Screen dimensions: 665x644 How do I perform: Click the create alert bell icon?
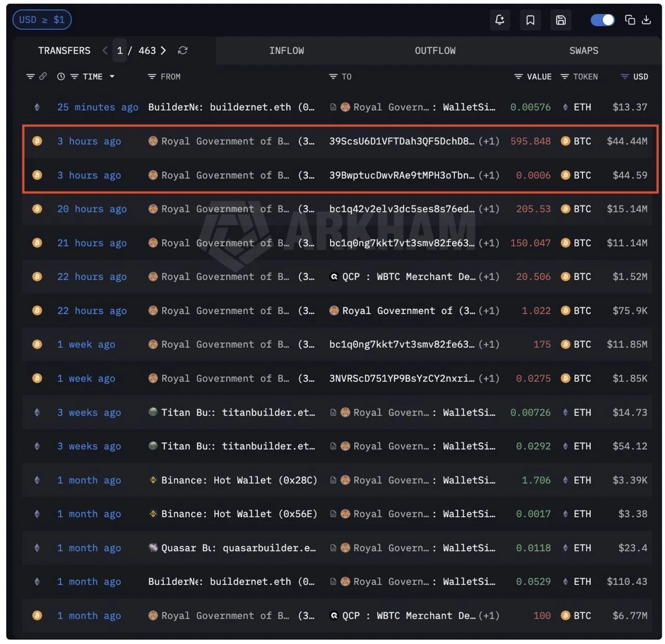click(x=499, y=20)
